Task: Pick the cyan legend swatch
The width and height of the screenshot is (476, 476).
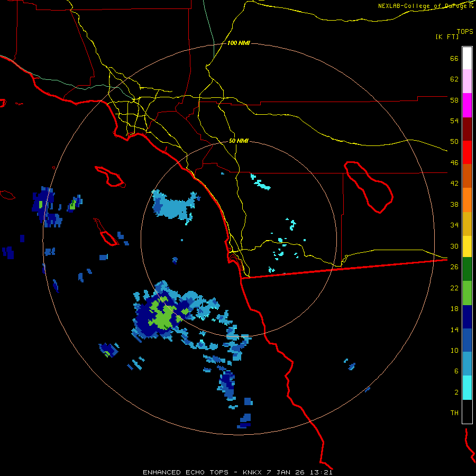Action: 467,388
